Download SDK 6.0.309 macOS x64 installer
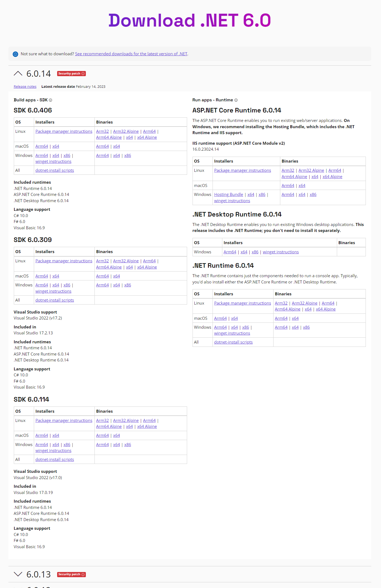381x588 pixels. [56, 276]
